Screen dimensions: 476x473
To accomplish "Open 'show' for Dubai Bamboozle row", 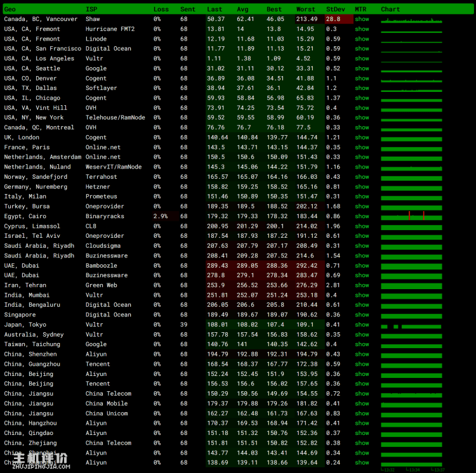I will (362, 266).
